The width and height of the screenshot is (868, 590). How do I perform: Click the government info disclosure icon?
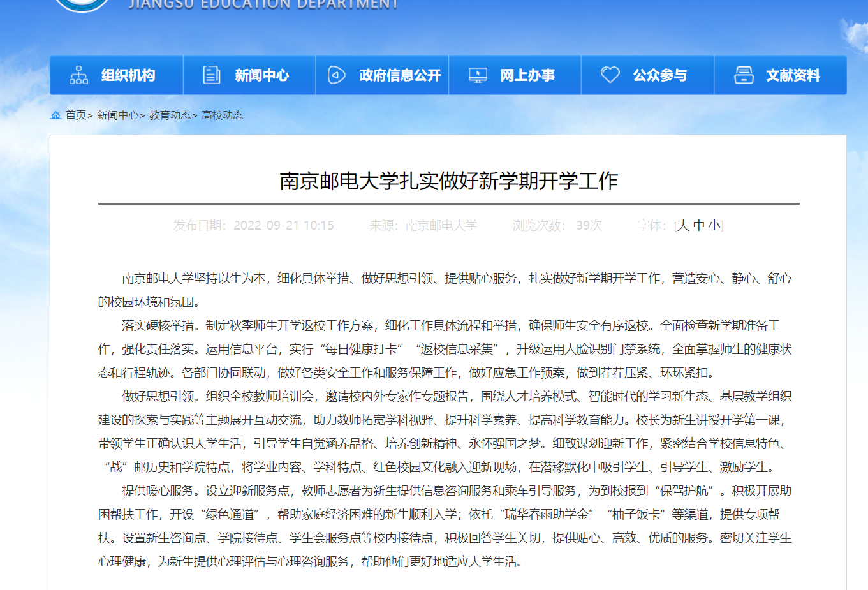[336, 75]
